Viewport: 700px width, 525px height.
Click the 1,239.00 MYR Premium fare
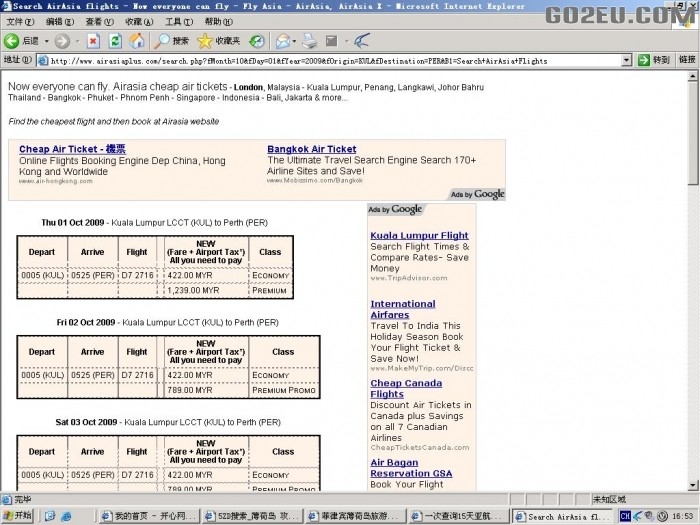[193, 290]
